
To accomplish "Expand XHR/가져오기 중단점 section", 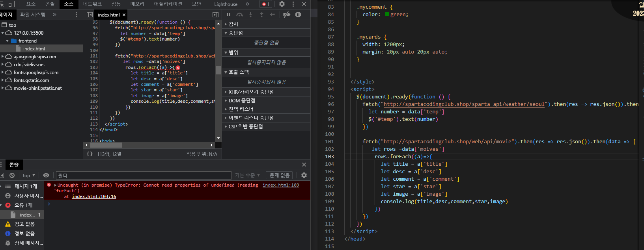I will [x=266, y=92].
